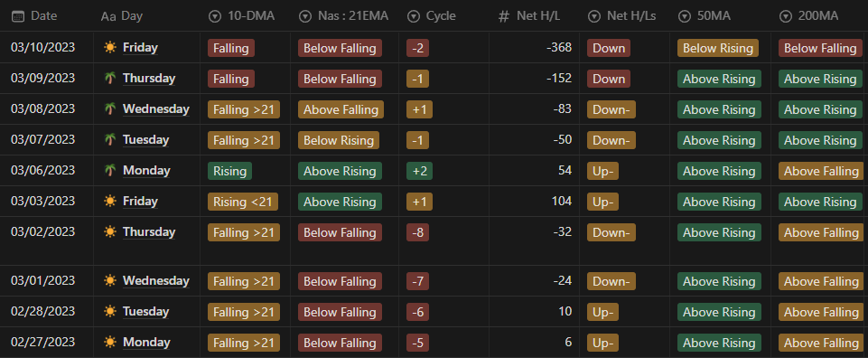868x358 pixels.
Task: Click the select-type icon beside 50MA header
Action: [685, 16]
